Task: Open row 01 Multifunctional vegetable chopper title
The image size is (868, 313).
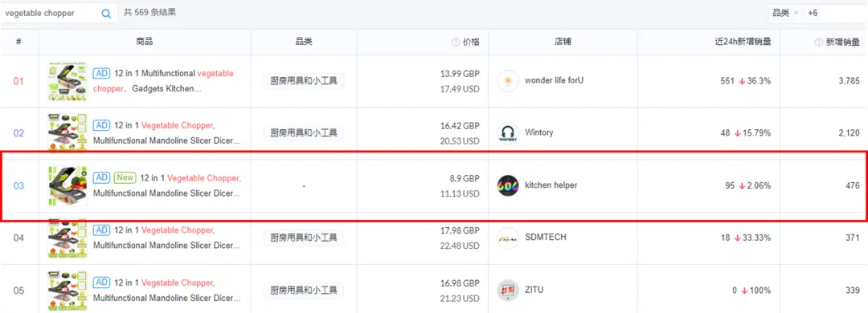Action: click(163, 81)
